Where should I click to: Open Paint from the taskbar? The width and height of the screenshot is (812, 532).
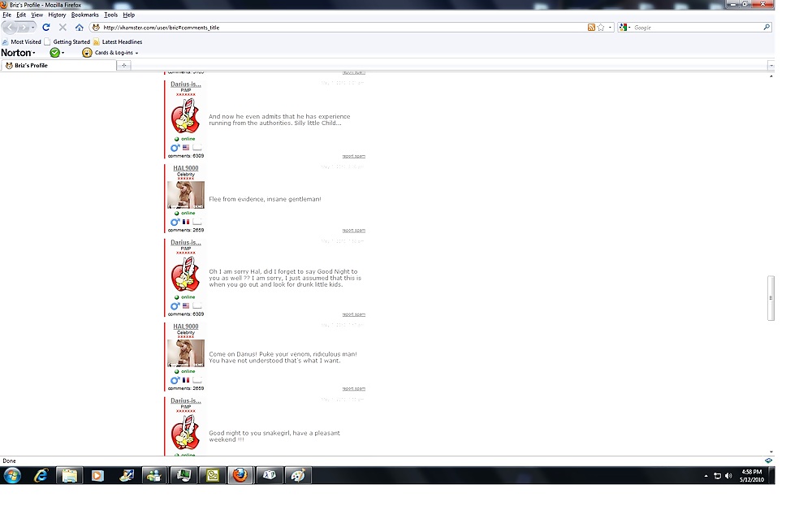[297, 476]
